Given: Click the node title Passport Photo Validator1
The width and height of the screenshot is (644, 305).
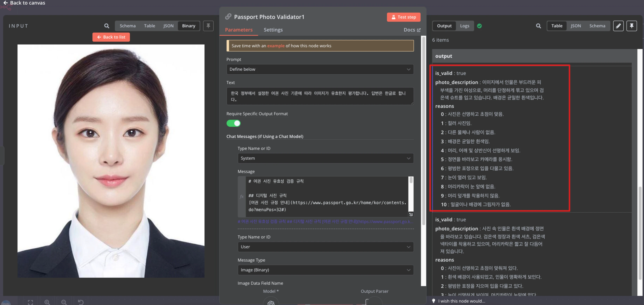Looking at the screenshot, I should tap(269, 17).
